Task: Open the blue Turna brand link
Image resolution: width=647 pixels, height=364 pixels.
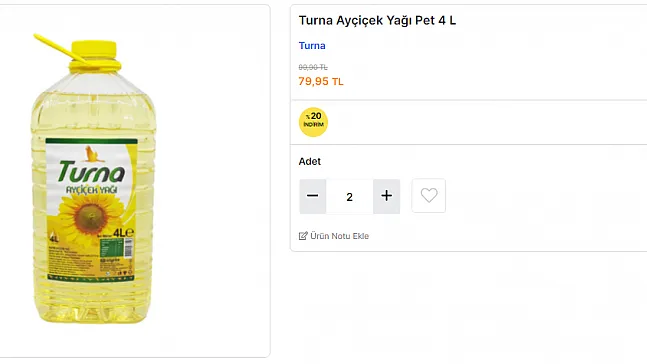Action: point(312,45)
